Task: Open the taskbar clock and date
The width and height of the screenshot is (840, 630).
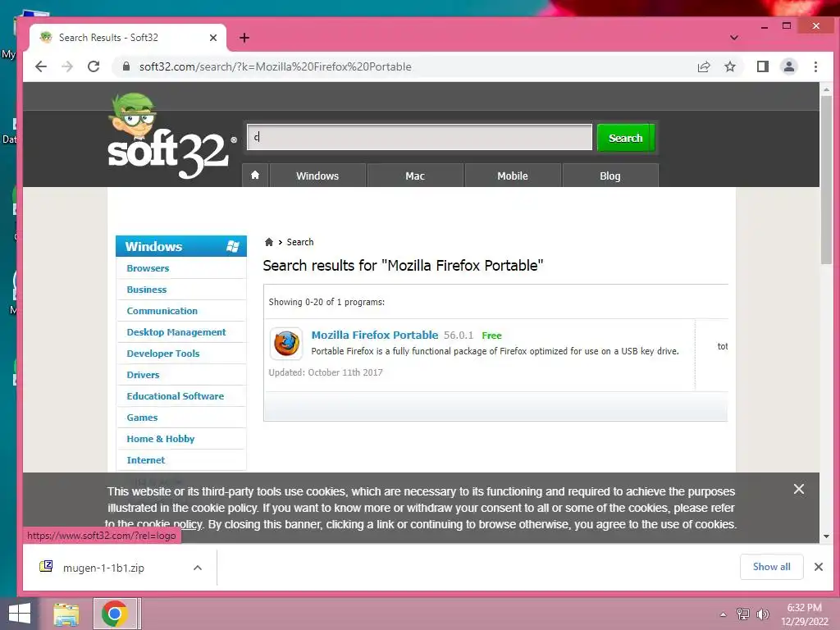Action: (x=805, y=614)
